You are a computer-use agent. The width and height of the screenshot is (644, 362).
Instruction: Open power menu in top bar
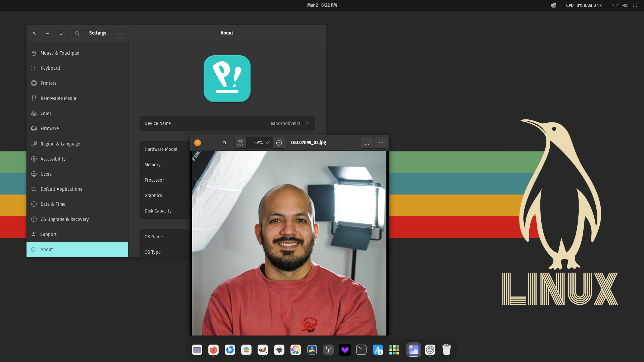point(635,5)
